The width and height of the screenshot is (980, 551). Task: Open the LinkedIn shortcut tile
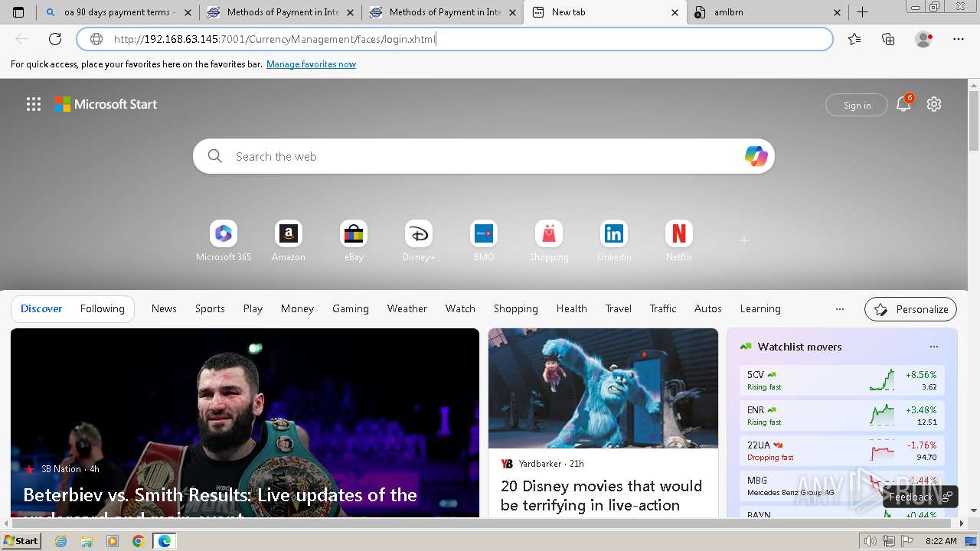coord(614,241)
